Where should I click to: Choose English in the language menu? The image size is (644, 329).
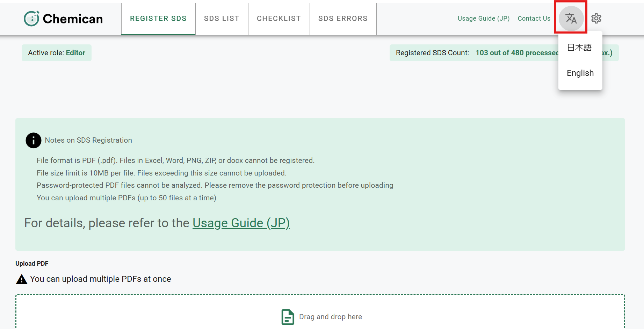(580, 73)
